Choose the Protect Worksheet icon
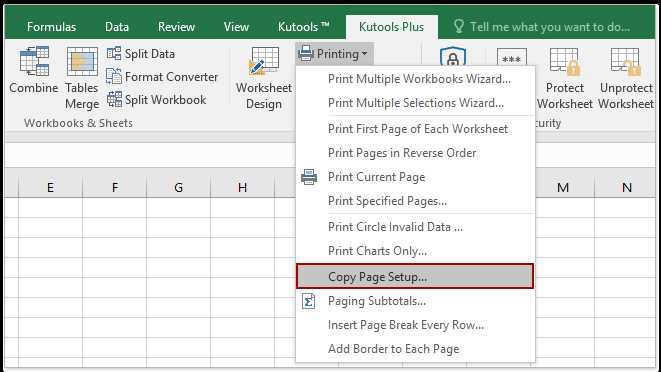Viewport: 661px width, 372px height. (564, 61)
